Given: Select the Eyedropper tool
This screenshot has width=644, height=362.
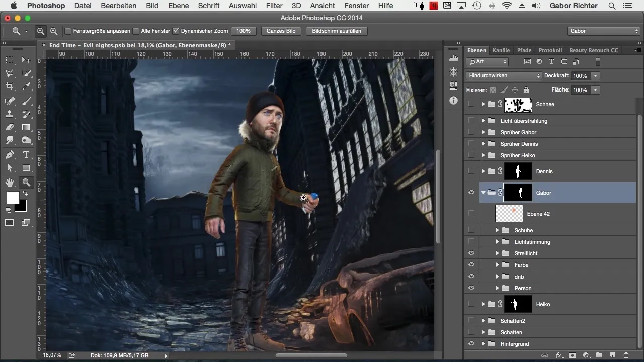Looking at the screenshot, I should click(x=27, y=87).
